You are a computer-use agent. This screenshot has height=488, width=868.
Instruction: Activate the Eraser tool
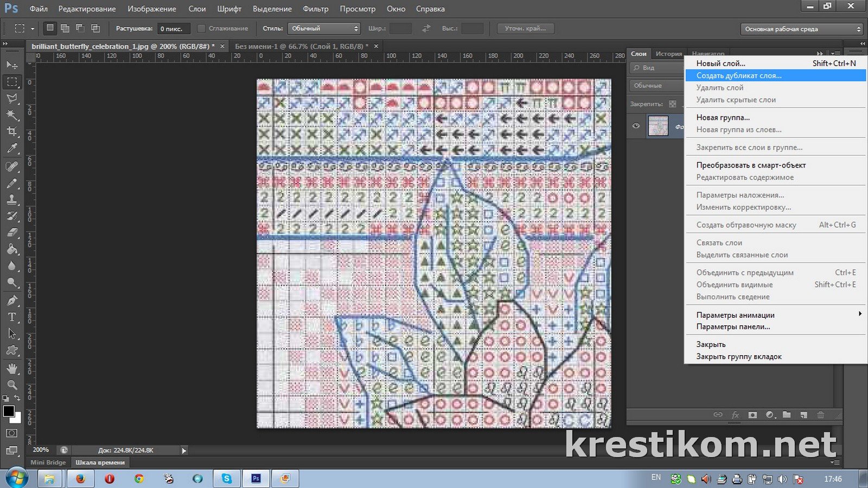tap(11, 233)
